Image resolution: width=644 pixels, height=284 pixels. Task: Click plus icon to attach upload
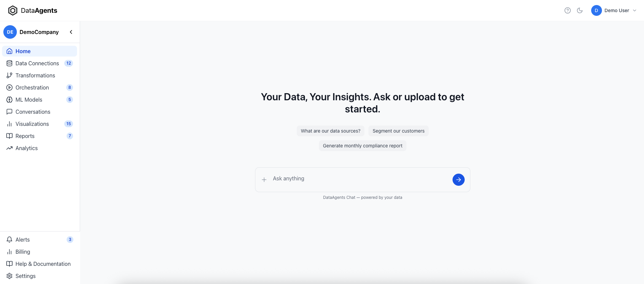(x=264, y=180)
